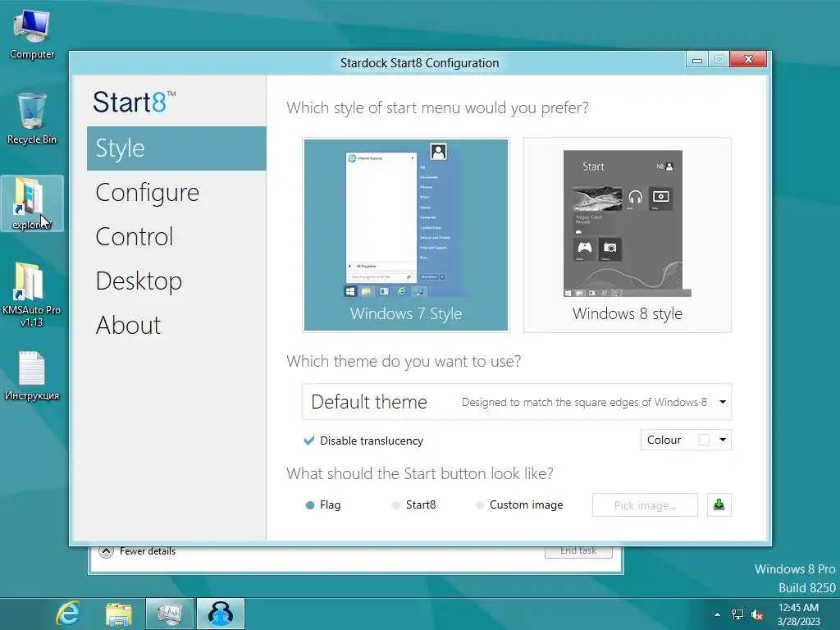Open the clock showing 12:45 AM
Screen dimensions: 840x630
(x=798, y=614)
